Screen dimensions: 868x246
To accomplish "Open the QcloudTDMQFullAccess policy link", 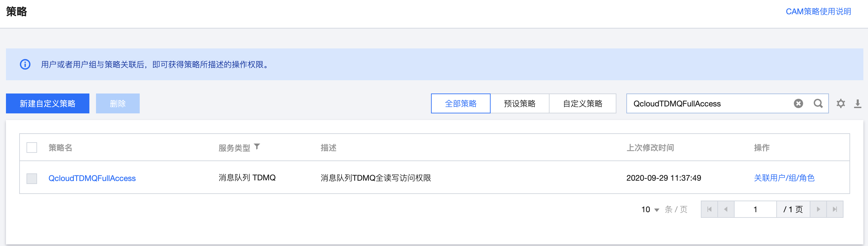I will (92, 178).
